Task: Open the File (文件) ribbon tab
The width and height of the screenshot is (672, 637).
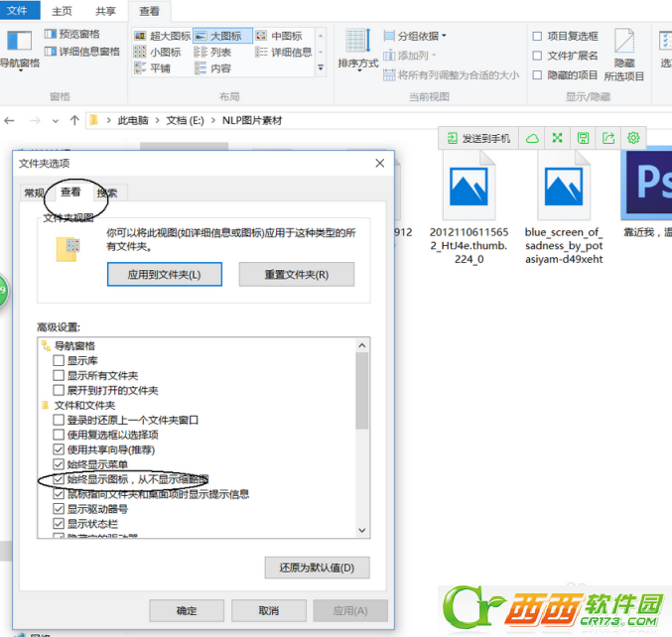Action: tap(18, 10)
